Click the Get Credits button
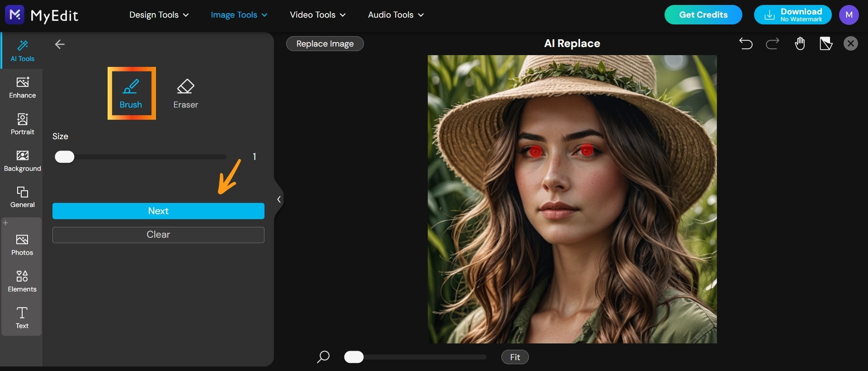868x371 pixels. point(703,15)
